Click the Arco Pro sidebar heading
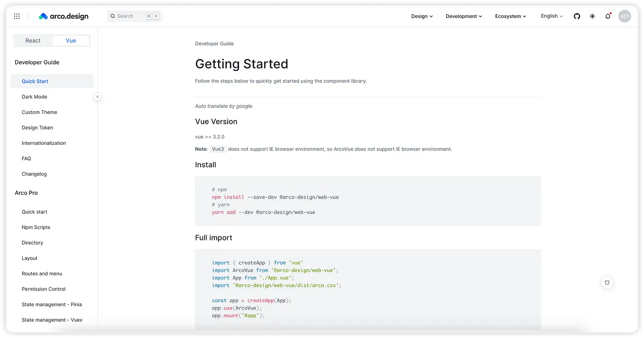The width and height of the screenshot is (644, 338). 26,193
